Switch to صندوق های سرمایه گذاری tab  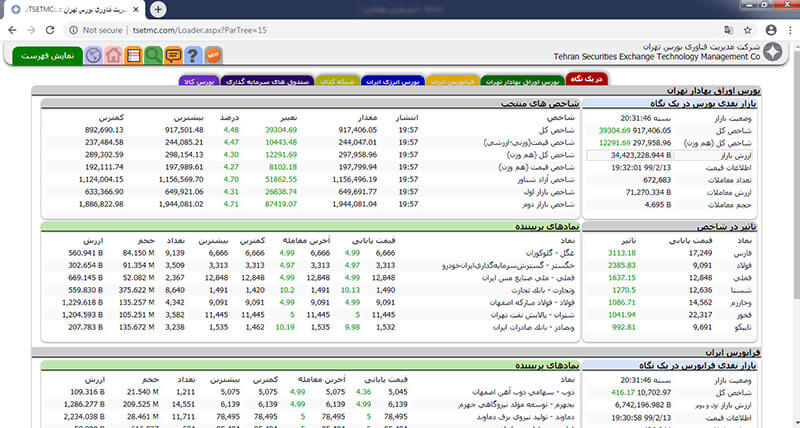click(267, 81)
